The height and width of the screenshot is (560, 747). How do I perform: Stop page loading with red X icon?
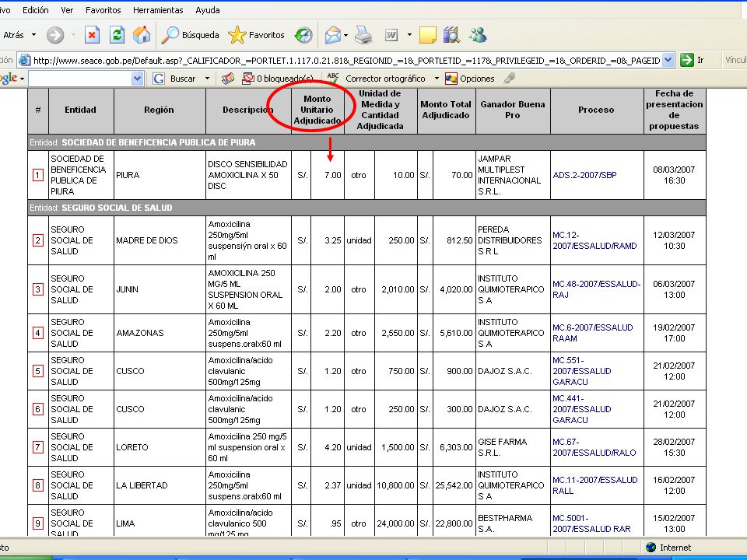click(x=92, y=35)
